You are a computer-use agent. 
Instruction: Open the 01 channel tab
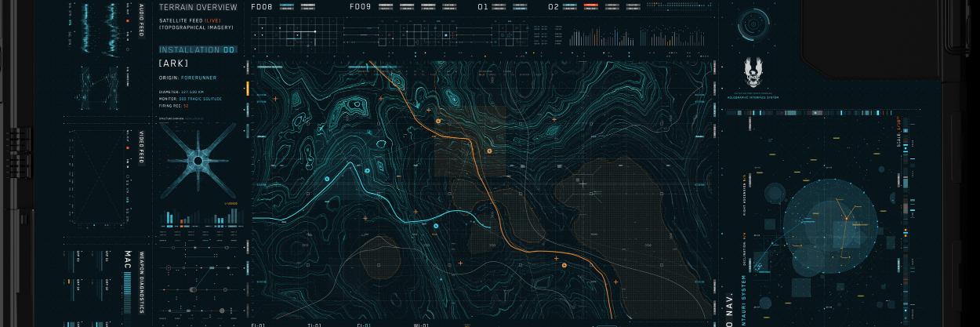[x=483, y=6]
